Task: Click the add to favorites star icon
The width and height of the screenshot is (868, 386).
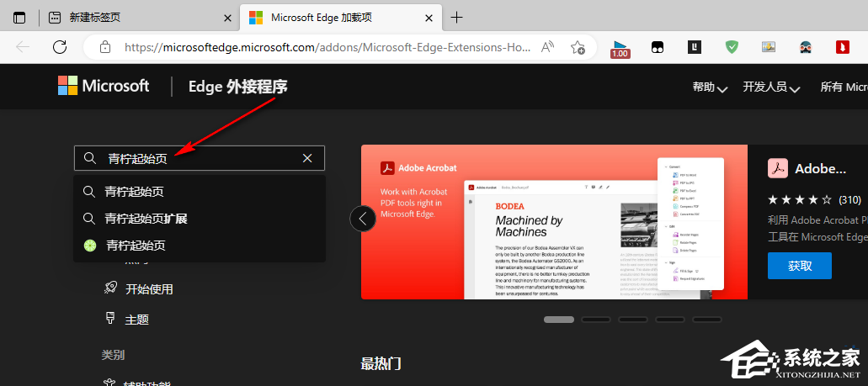Action: 578,47
